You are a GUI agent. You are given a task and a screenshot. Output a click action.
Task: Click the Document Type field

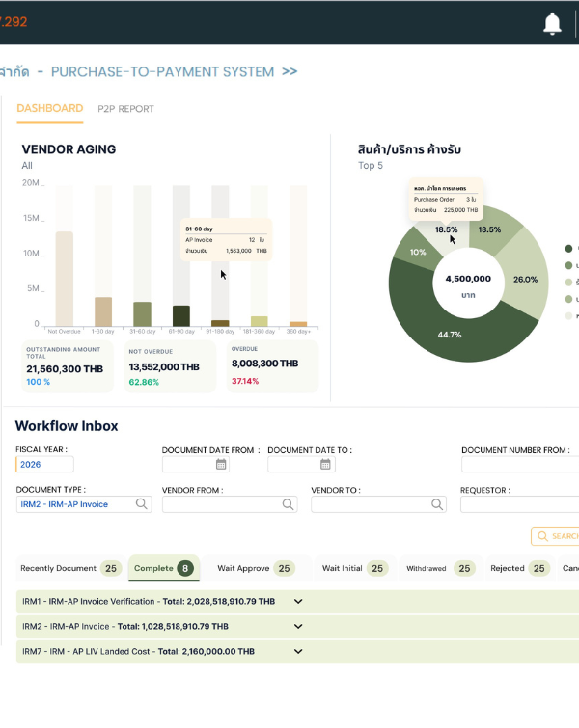[84, 504]
